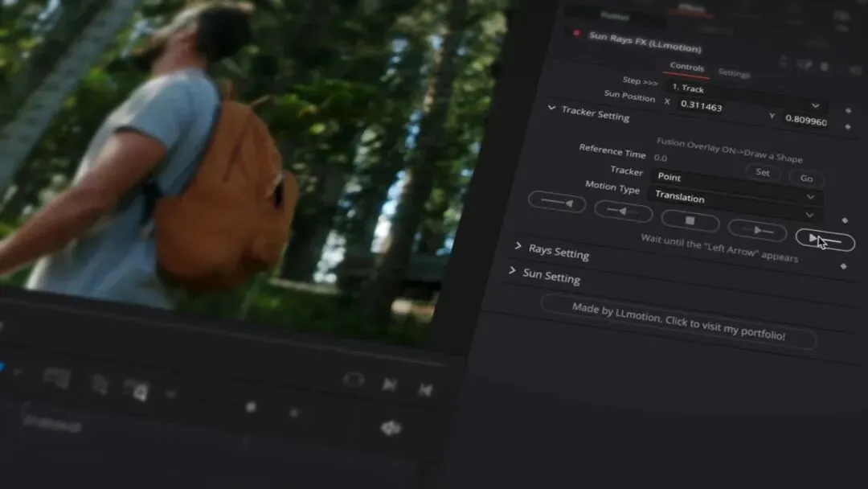Click the track forward to end button
This screenshot has width=868, height=489.
tap(825, 239)
